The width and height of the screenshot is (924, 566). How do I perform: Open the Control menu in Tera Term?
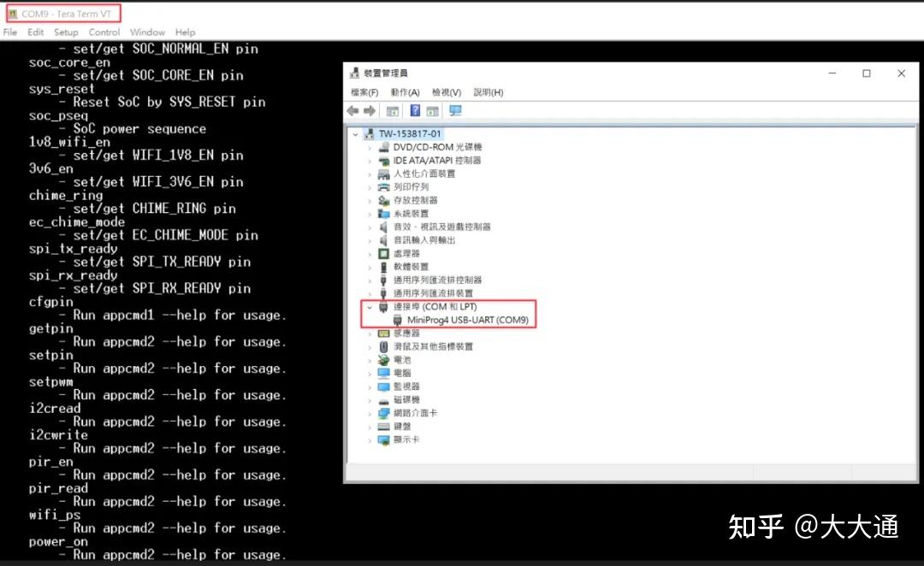pos(104,32)
